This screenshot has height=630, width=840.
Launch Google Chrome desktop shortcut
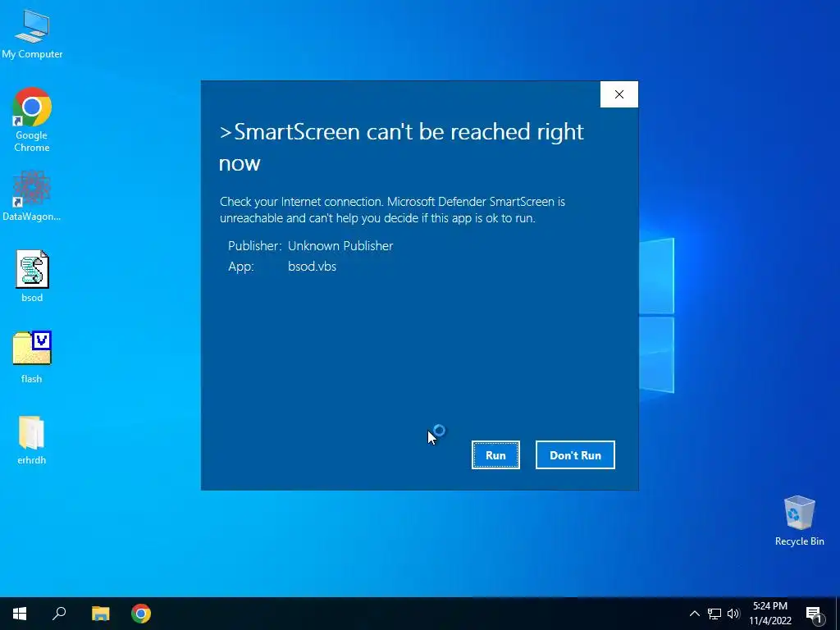(x=32, y=120)
